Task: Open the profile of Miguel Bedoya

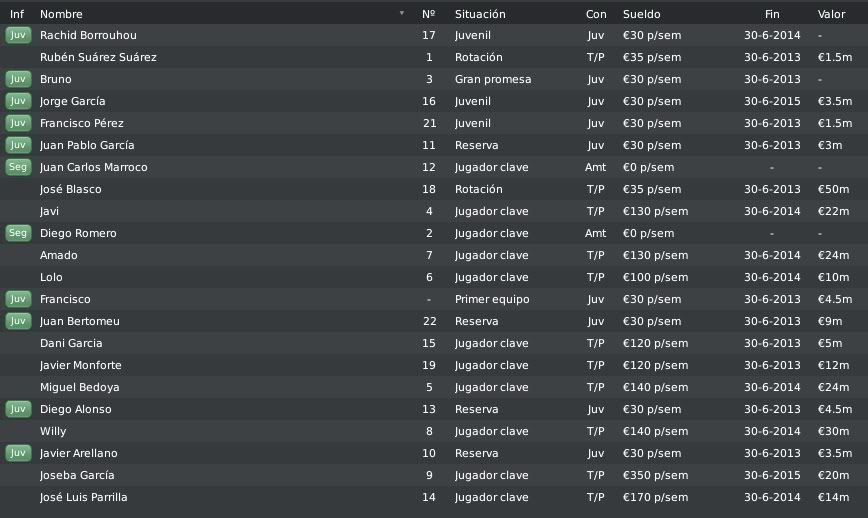Action: [80, 387]
